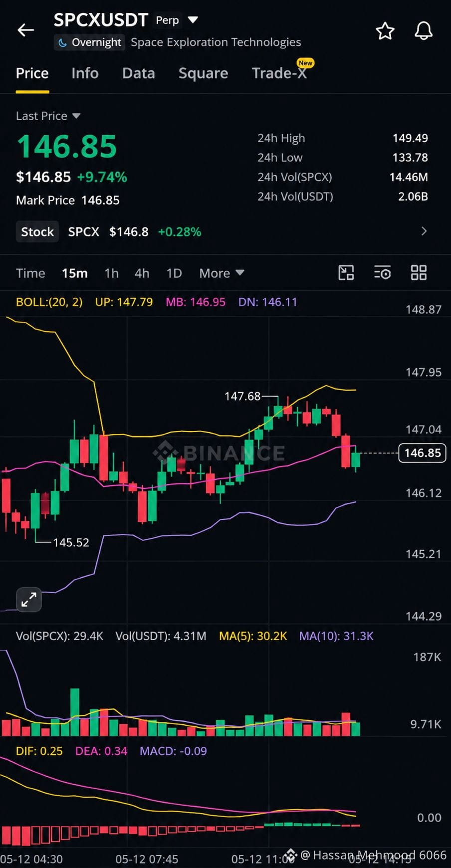Tap the Vol(USDT): 4.31M label

pyautogui.click(x=161, y=636)
